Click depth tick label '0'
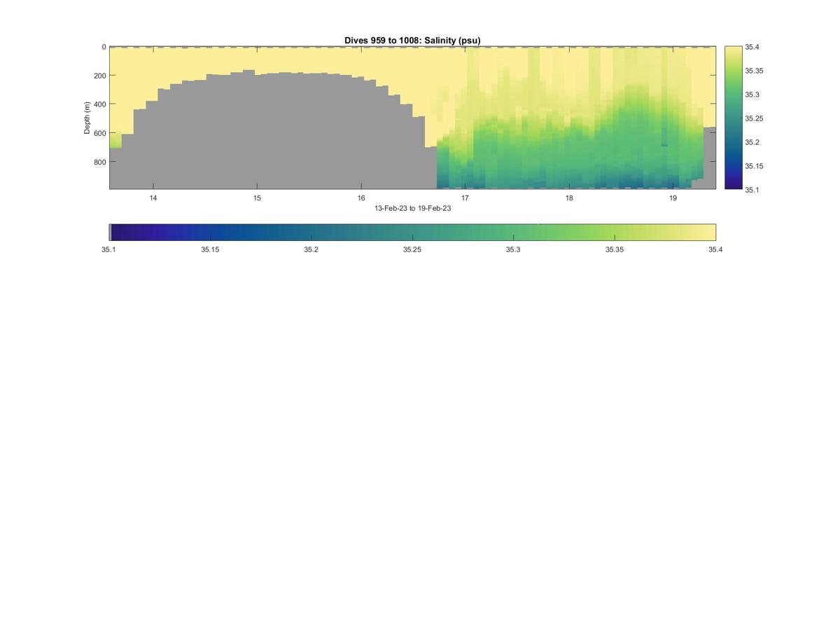 tap(104, 47)
